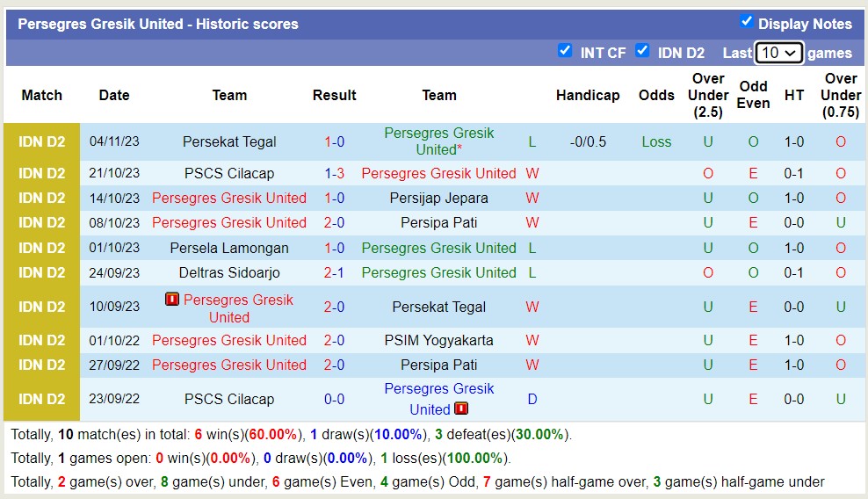868x499 pixels.
Task: Click the Odds column header
Action: click(656, 95)
